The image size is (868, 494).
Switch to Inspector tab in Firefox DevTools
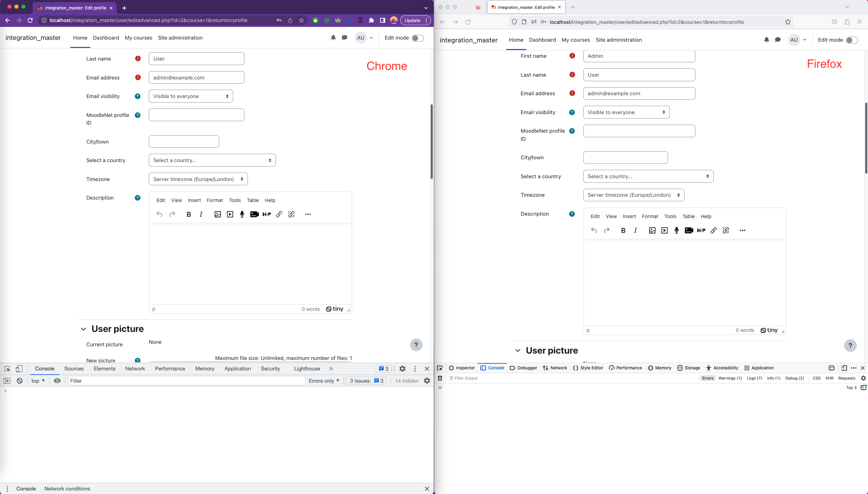pos(462,368)
